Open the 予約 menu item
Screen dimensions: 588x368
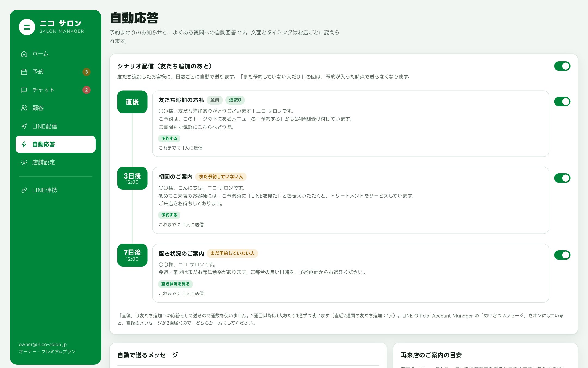coord(56,72)
